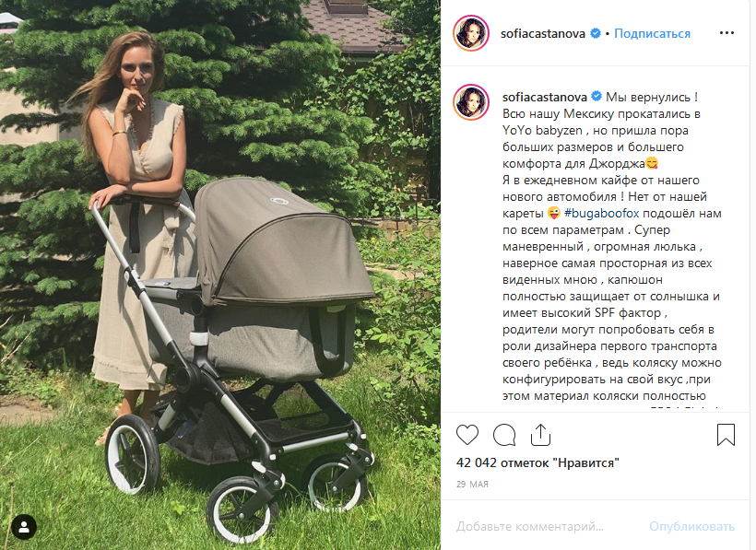Click the verified badge in header
The image size is (756, 550).
coord(596,33)
